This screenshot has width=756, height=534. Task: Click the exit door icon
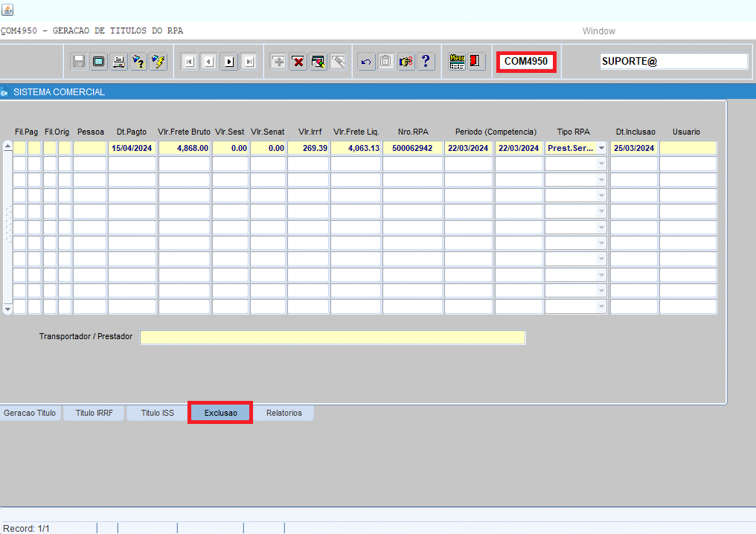[x=475, y=61]
